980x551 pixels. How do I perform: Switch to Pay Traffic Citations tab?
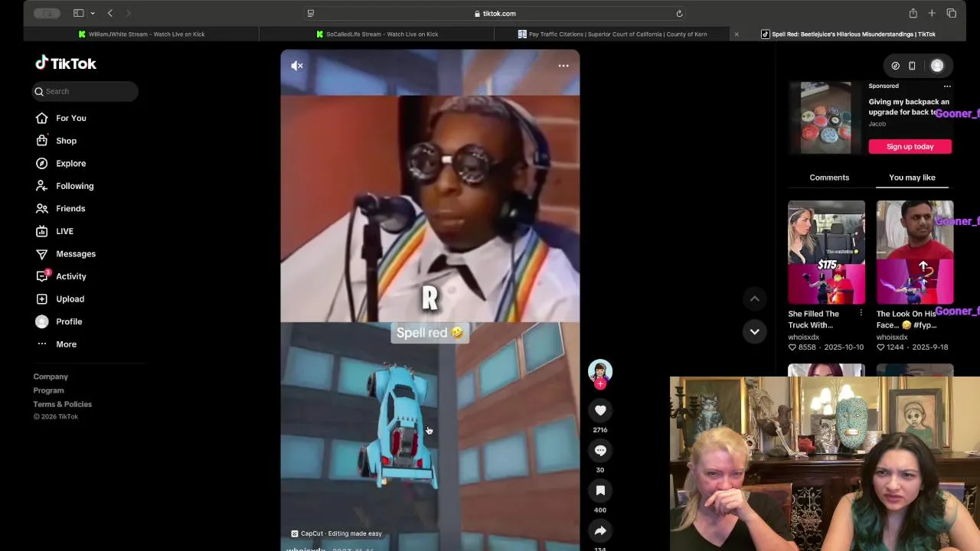(x=612, y=34)
